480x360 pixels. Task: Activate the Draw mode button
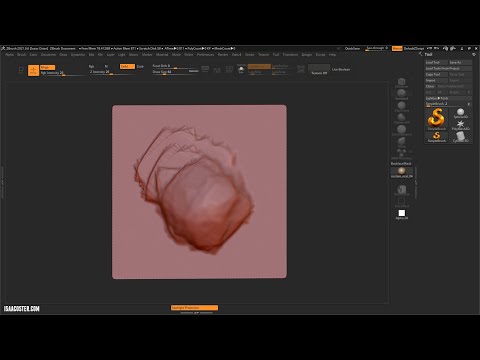[x=33, y=70]
